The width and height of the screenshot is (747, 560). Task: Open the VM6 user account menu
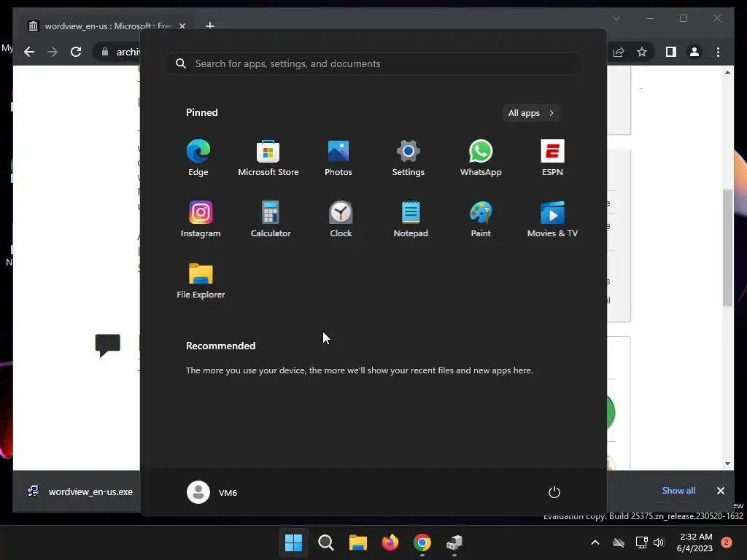[x=212, y=492]
